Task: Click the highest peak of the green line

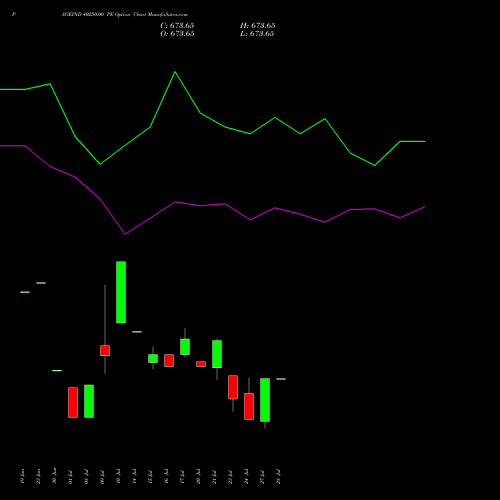Action: pos(175,72)
